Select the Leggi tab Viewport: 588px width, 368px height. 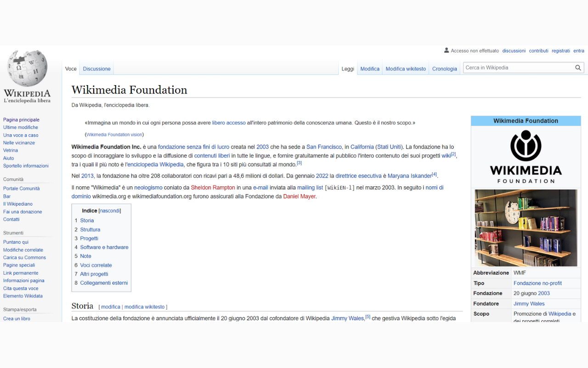click(348, 69)
